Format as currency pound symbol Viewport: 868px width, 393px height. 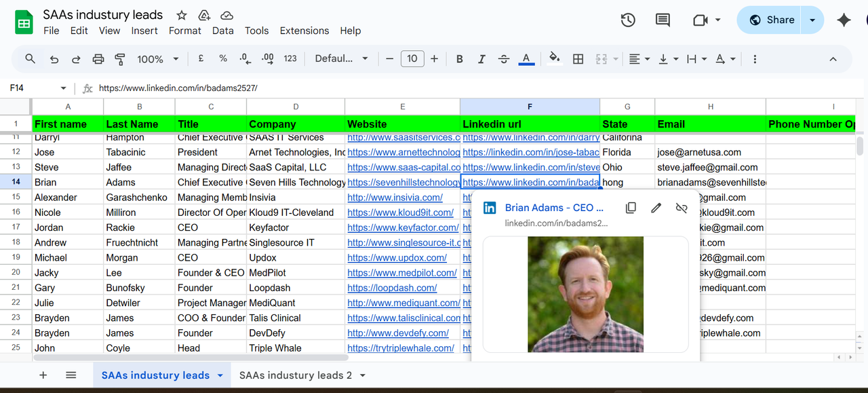[201, 59]
